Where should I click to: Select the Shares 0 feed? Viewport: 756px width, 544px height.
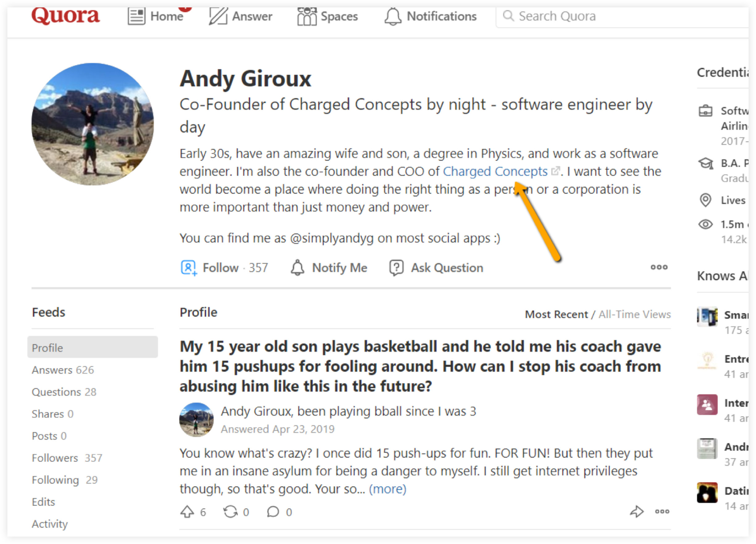52,414
